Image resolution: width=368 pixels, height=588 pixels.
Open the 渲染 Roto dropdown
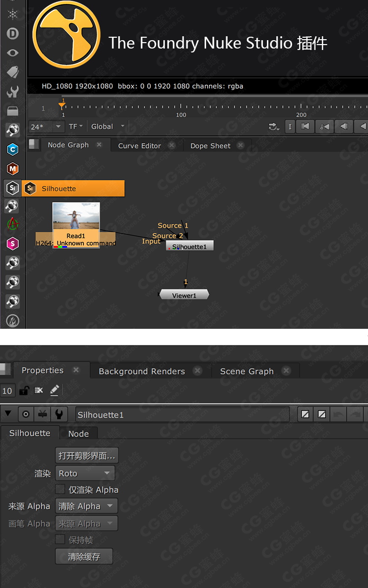coord(85,473)
